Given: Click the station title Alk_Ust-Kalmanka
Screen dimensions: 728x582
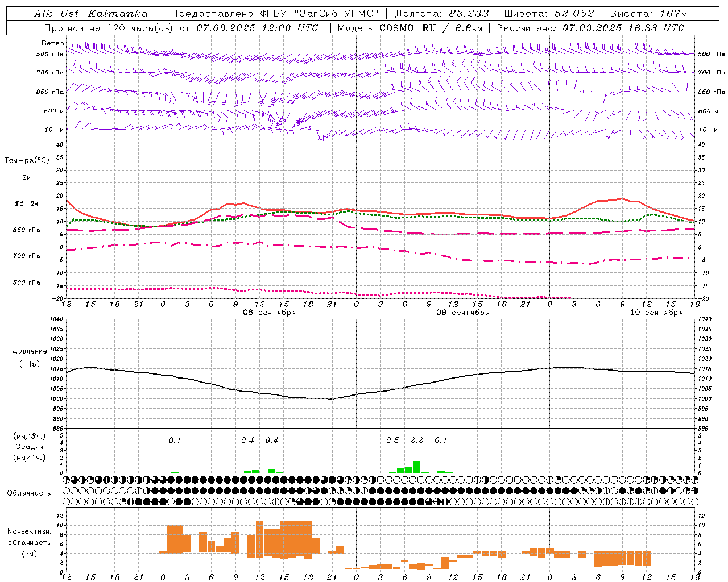Looking at the screenshot, I should 91,14.
